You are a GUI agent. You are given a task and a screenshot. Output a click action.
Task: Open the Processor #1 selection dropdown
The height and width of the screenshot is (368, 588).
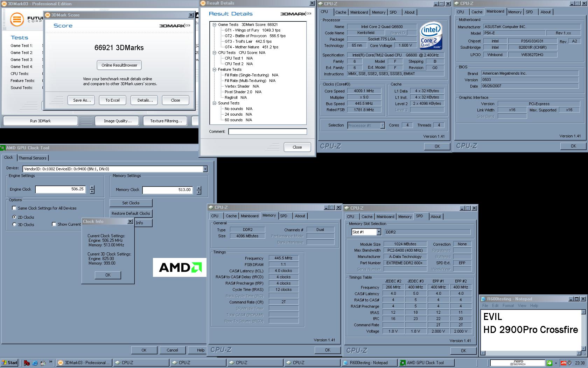pyautogui.click(x=383, y=125)
